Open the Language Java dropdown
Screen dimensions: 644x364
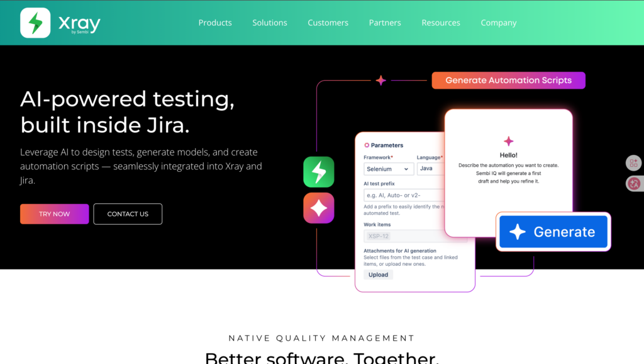tap(430, 169)
